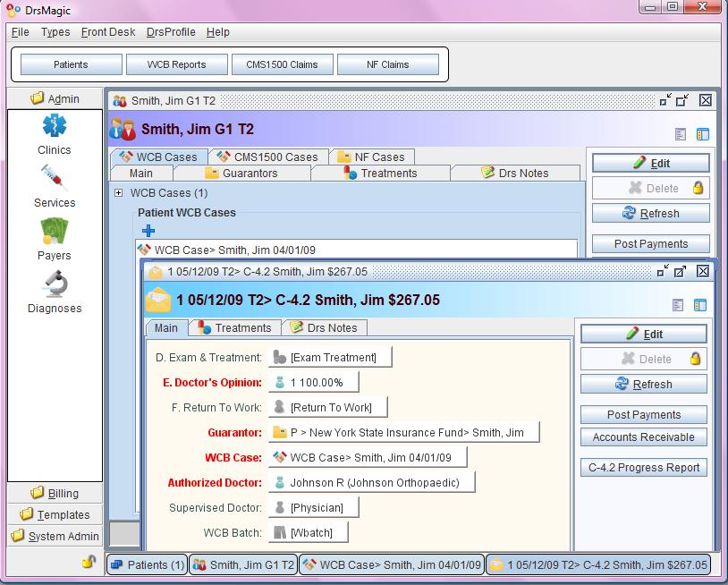Click Post Payments in the patient panel
The image size is (728, 585).
651,243
